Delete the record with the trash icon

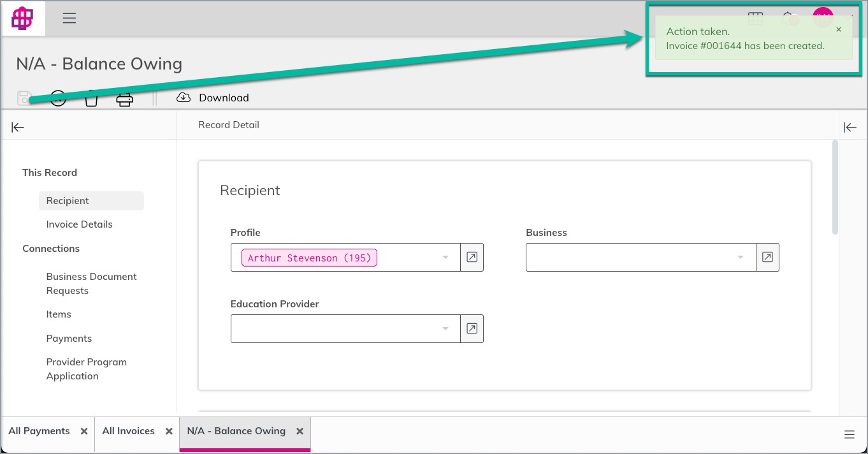point(91,99)
